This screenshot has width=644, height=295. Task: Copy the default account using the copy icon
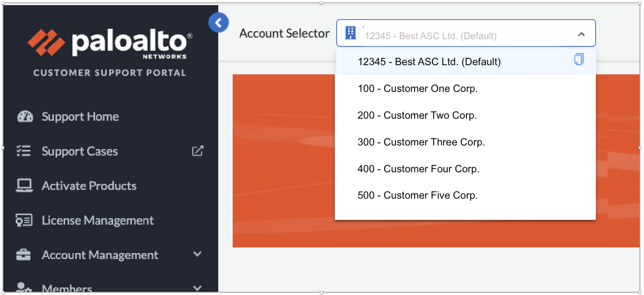pos(578,60)
